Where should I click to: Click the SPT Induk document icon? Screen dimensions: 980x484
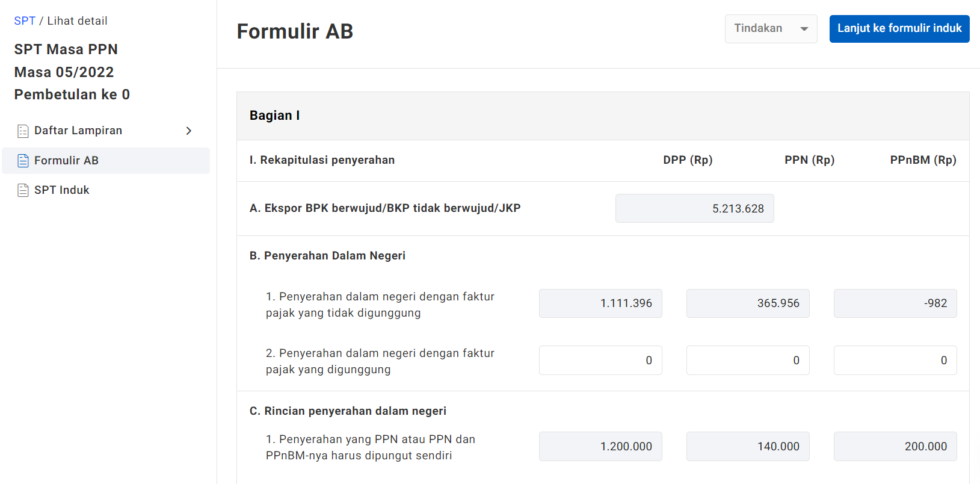23,190
